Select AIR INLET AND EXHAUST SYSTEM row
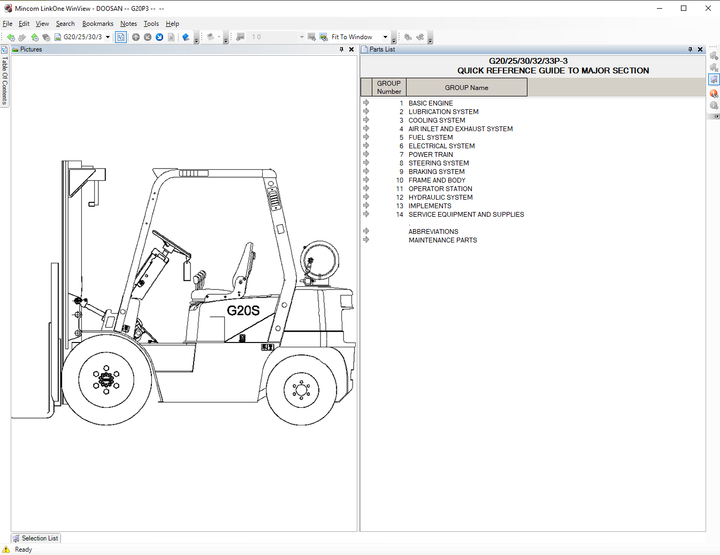The image size is (720, 555). pyautogui.click(x=461, y=129)
